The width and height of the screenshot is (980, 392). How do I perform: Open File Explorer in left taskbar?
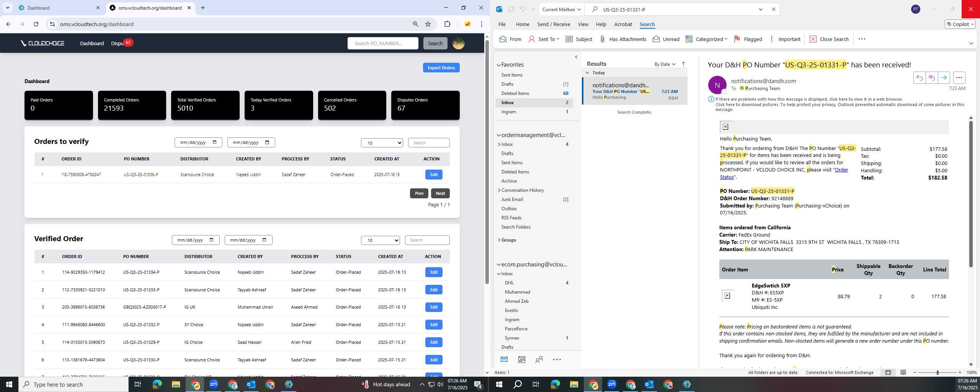[176, 384]
